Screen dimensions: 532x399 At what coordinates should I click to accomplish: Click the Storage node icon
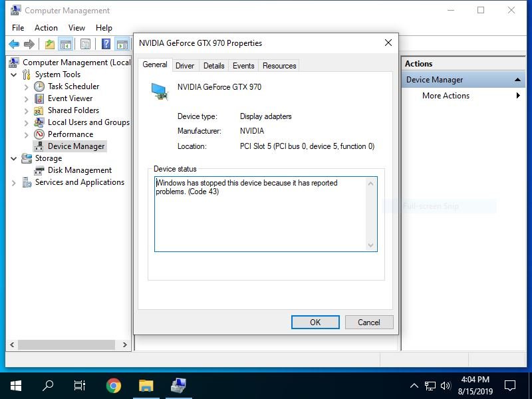click(27, 158)
